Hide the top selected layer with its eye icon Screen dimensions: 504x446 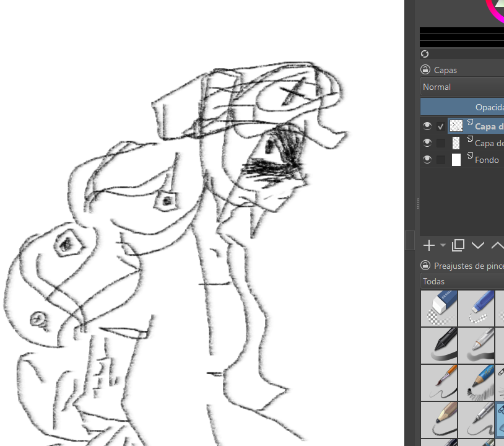[427, 126]
